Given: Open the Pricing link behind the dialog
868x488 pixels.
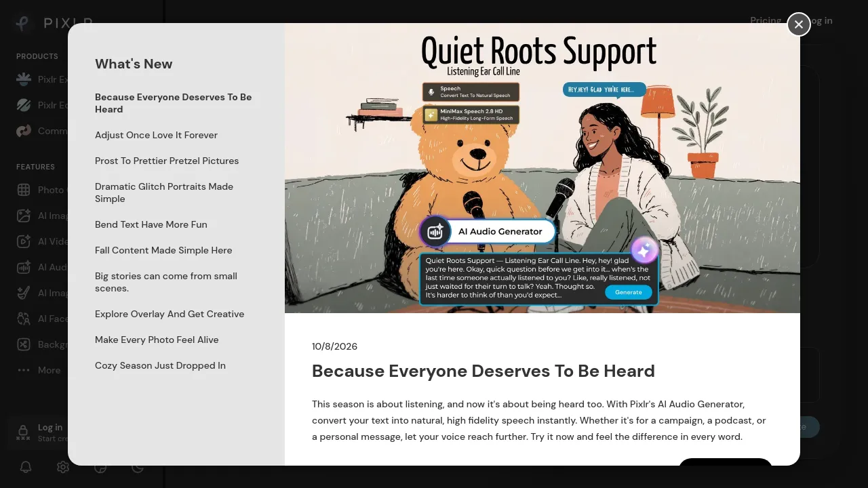Looking at the screenshot, I should 766,20.
